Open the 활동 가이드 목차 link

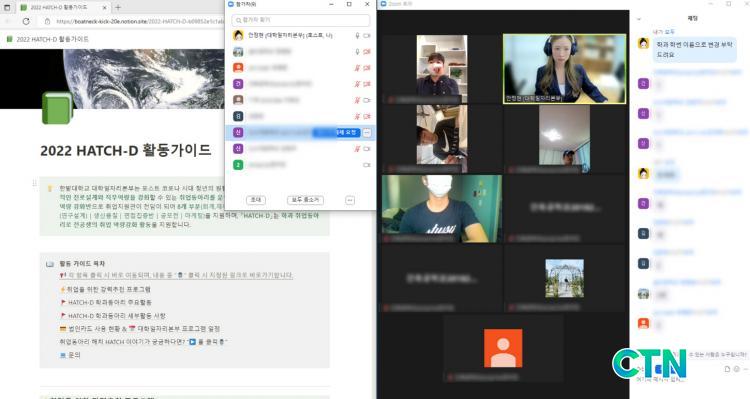82,264
